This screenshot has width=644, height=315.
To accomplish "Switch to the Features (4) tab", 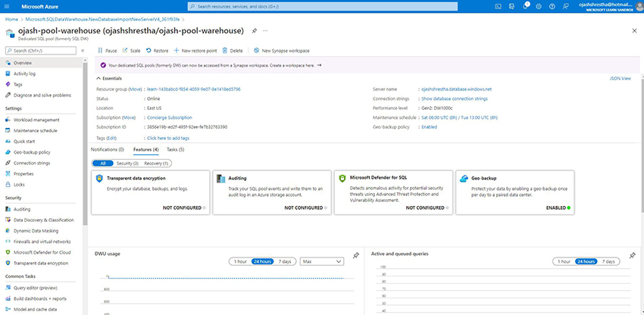I will pyautogui.click(x=146, y=149).
